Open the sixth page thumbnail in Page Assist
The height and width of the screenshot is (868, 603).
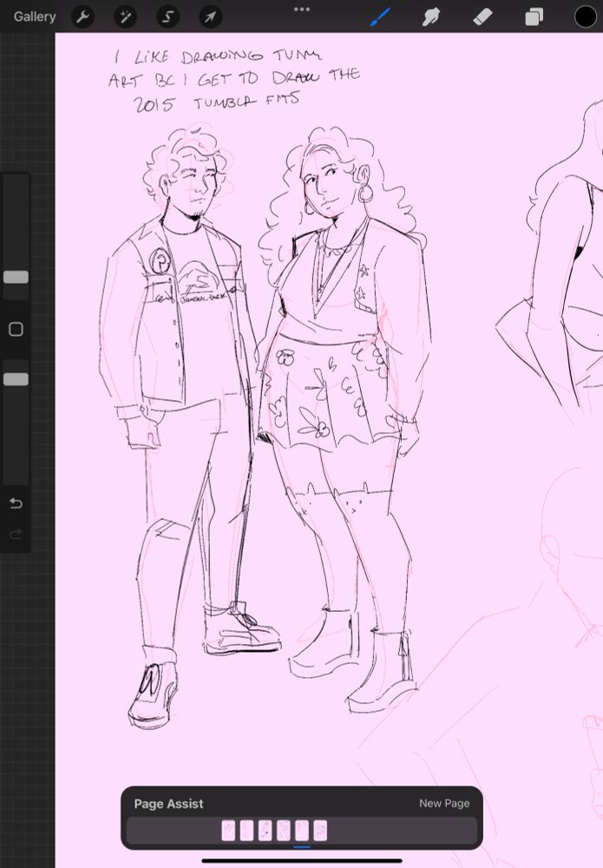point(320,831)
